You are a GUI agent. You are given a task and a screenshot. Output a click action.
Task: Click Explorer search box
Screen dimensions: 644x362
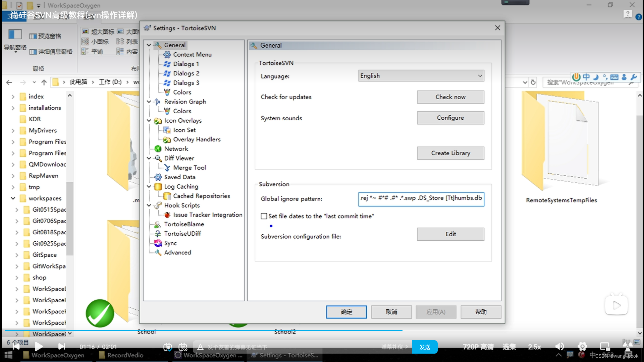coord(590,82)
